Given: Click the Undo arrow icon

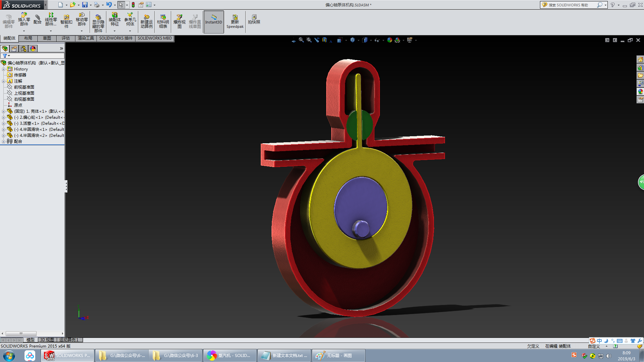Looking at the screenshot, I should click(109, 5).
